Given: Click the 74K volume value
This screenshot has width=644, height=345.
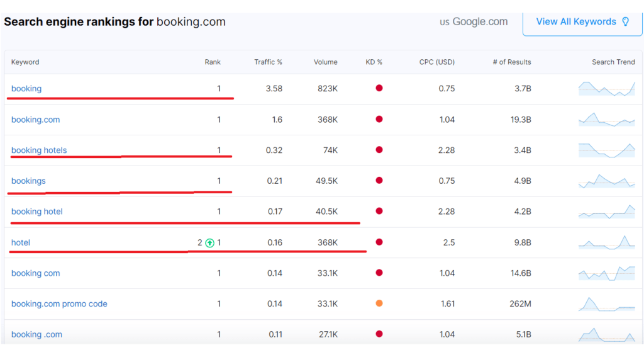Looking at the screenshot, I should (x=330, y=150).
